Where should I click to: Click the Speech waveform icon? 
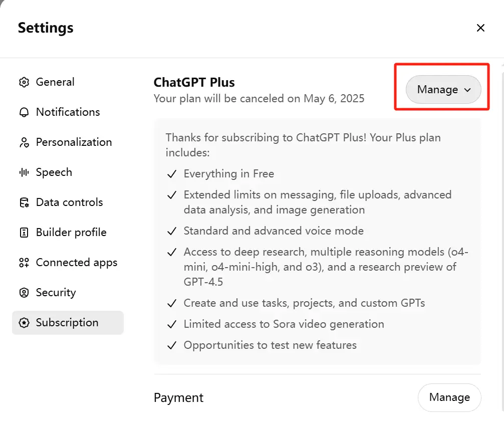click(24, 172)
